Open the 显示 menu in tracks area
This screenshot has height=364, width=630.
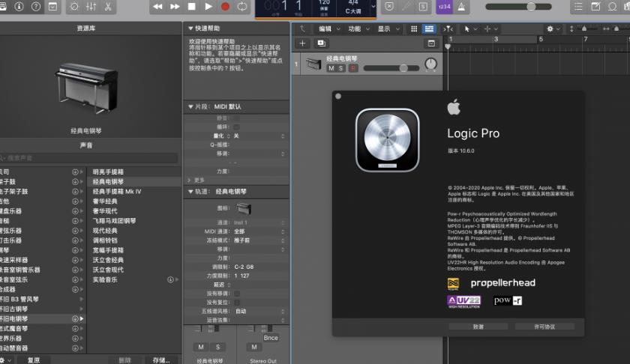click(388, 29)
